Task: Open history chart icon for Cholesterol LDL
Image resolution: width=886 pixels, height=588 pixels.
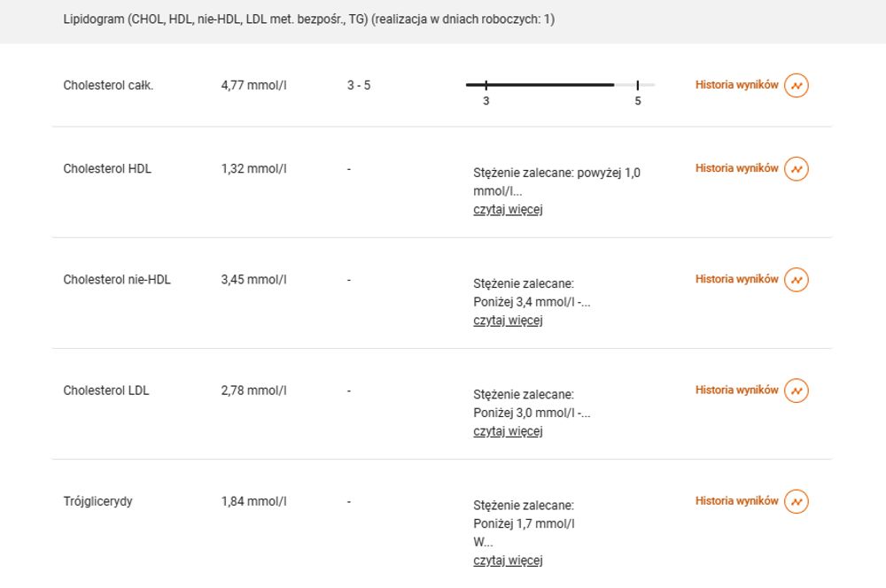Action: 797,391
